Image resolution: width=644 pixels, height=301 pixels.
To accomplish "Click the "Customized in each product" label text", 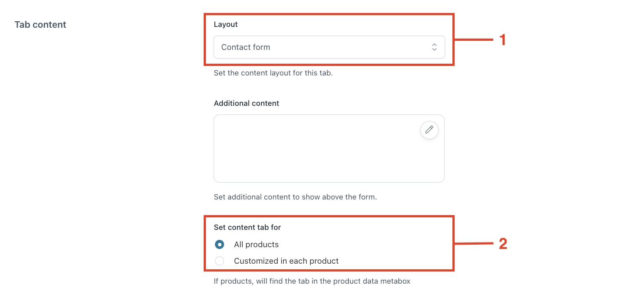I will 286,261.
